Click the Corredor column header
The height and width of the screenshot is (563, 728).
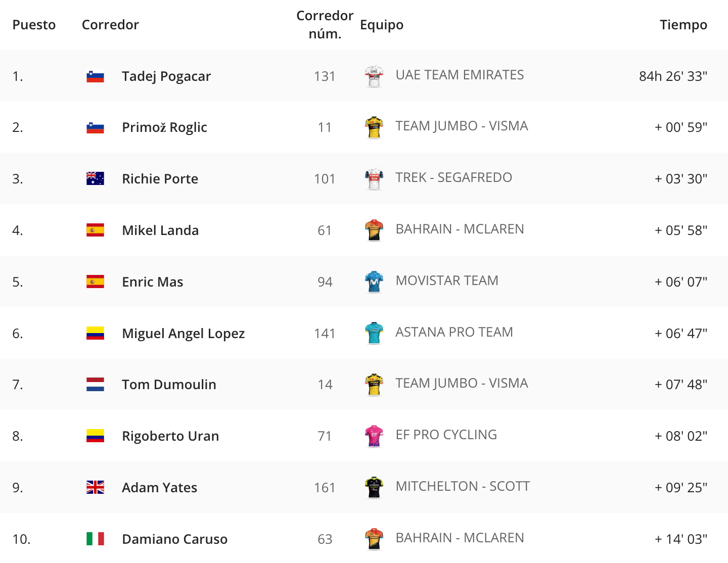coord(110,25)
